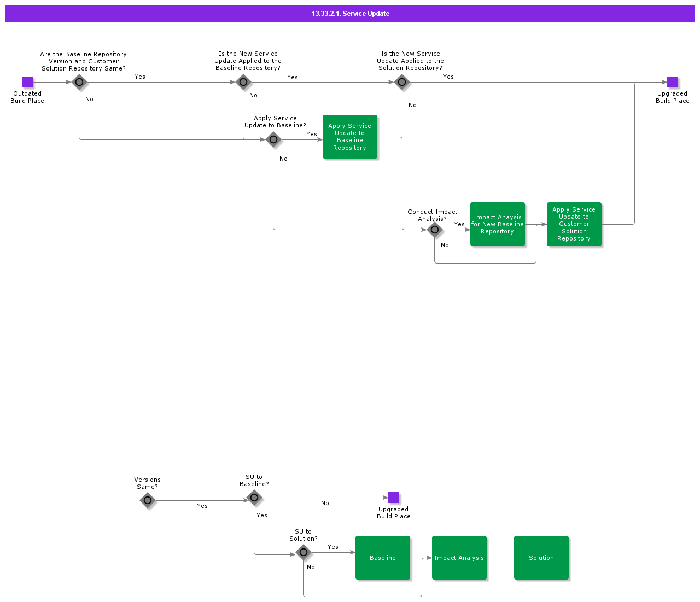The height and width of the screenshot is (602, 700).
Task: Click the top Upgraded Build Place end event
Action: [672, 82]
